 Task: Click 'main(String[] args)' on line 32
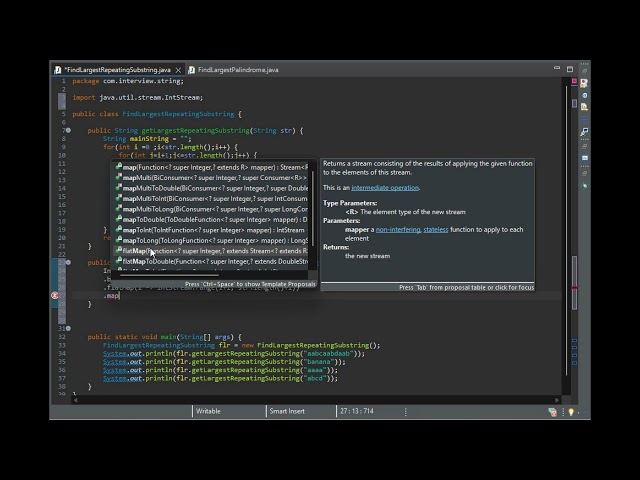click(198, 337)
